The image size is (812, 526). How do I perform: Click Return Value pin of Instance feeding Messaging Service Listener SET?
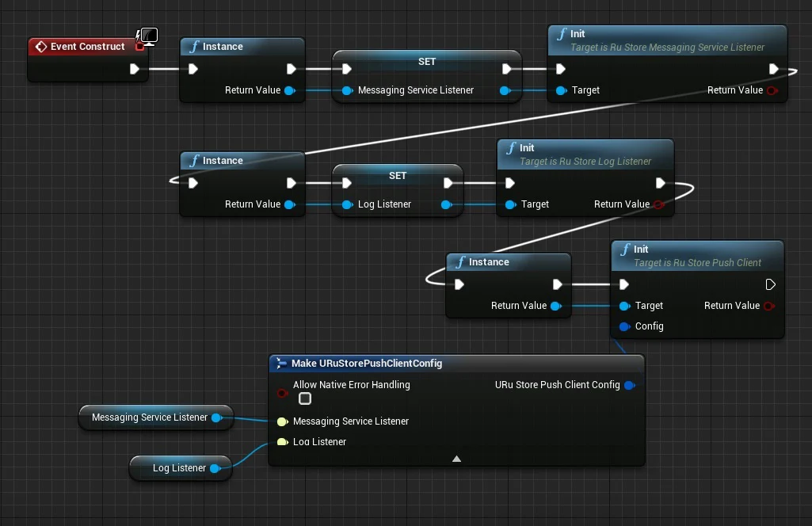tap(290, 90)
